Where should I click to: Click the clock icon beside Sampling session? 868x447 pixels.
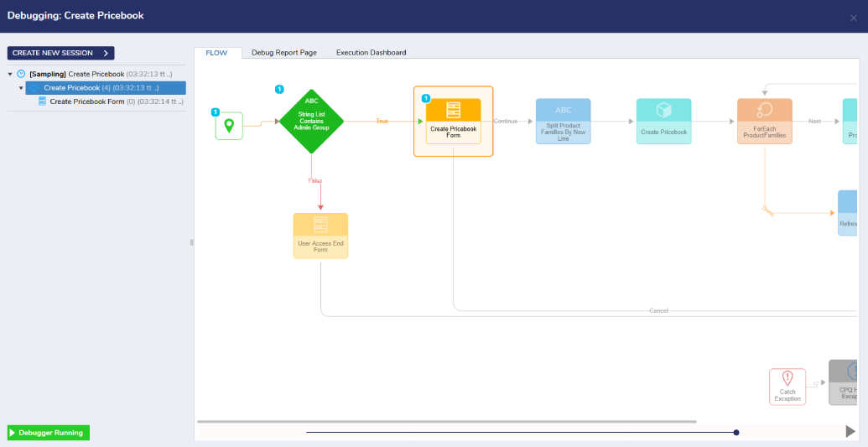[x=21, y=74]
